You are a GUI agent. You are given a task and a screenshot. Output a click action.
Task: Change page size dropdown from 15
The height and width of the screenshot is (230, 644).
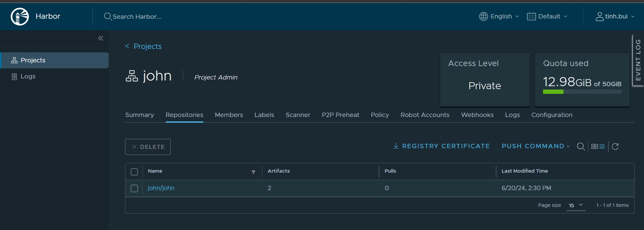click(x=576, y=205)
